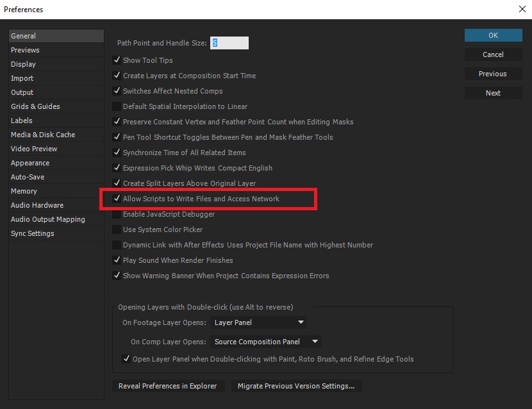This screenshot has width=532, height=409.
Task: Enable Use System Color Picker
Action: tap(117, 229)
